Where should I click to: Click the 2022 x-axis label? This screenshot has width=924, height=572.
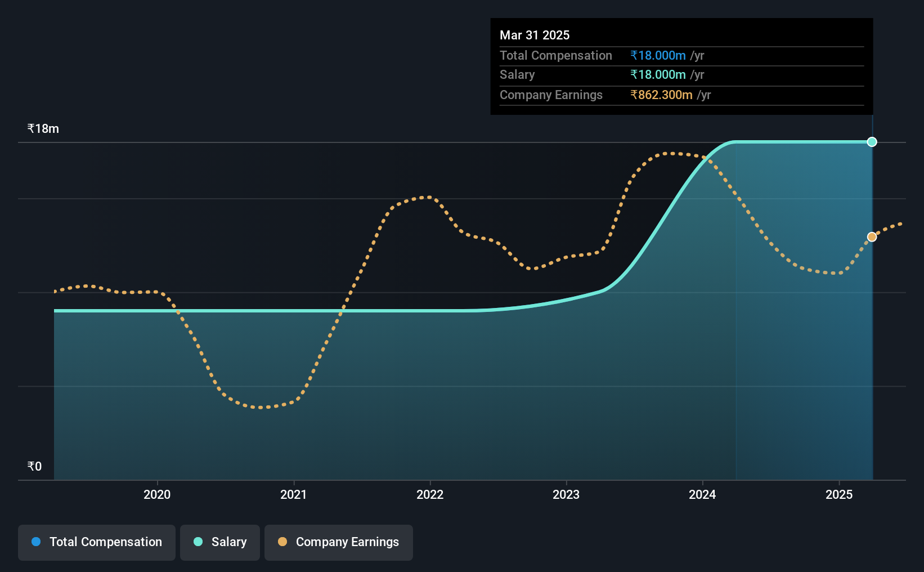430,494
